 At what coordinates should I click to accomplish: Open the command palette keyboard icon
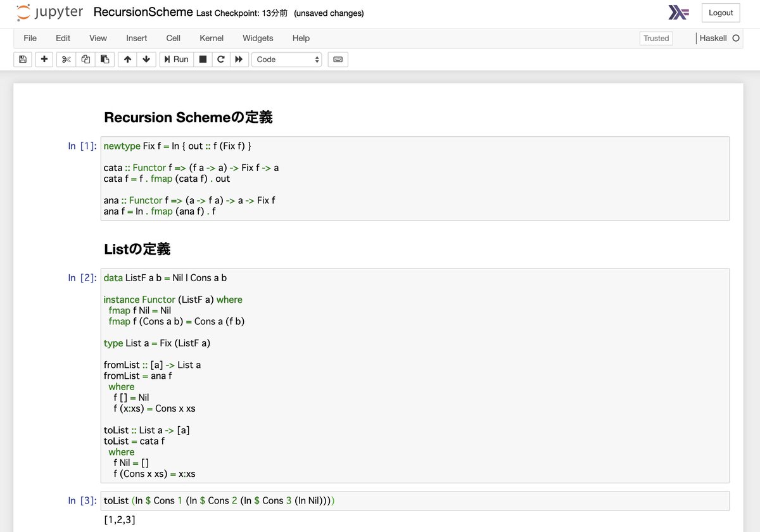coord(337,59)
